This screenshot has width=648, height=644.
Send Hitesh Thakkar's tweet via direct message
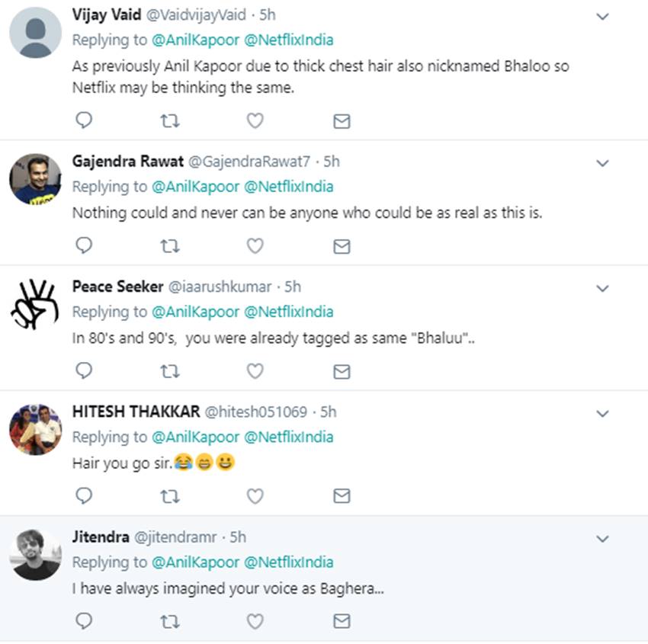(342, 496)
